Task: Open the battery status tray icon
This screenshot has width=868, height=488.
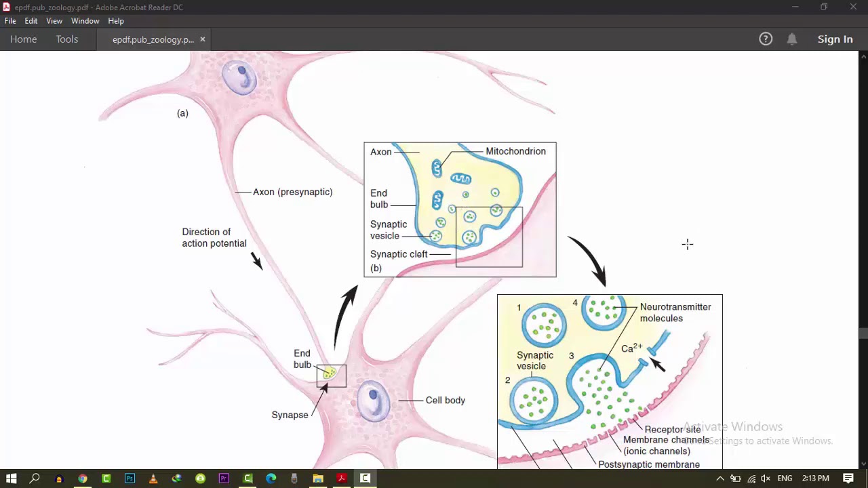Action: [736, 479]
